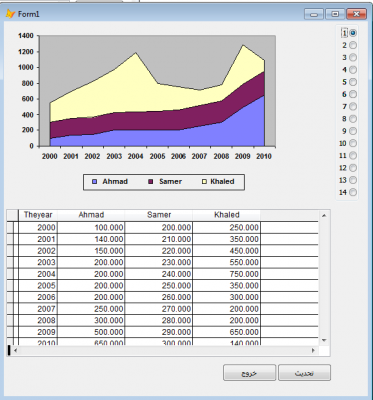
Task: Select the year cell 2008
Action: tap(38, 320)
